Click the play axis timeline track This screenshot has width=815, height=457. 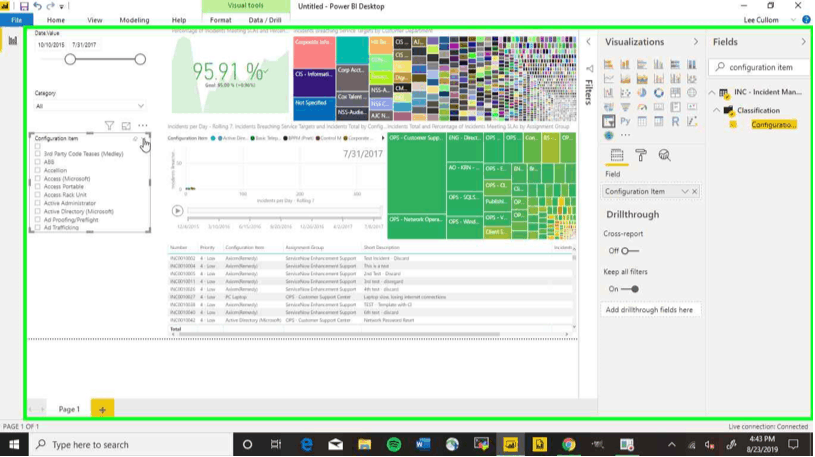pos(284,211)
